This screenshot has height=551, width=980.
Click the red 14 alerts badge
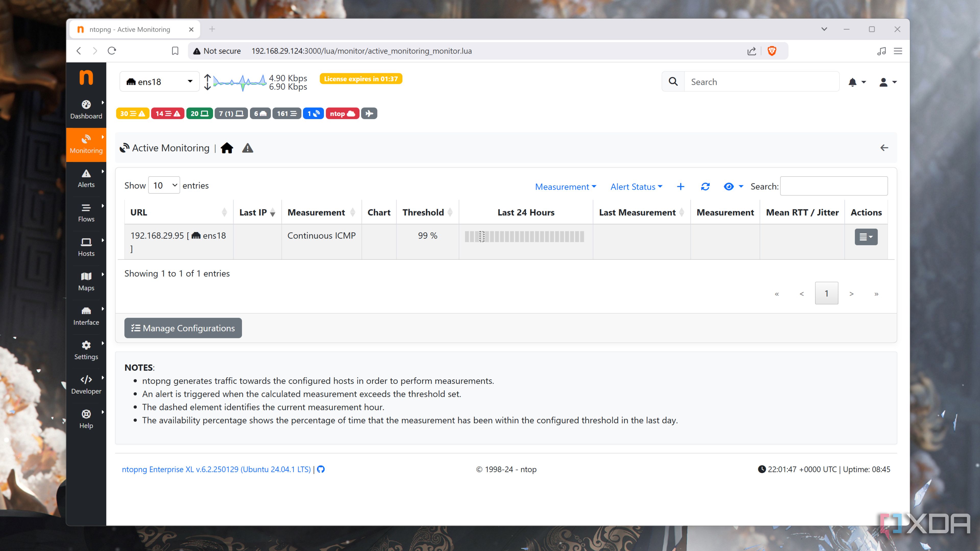[x=167, y=113]
